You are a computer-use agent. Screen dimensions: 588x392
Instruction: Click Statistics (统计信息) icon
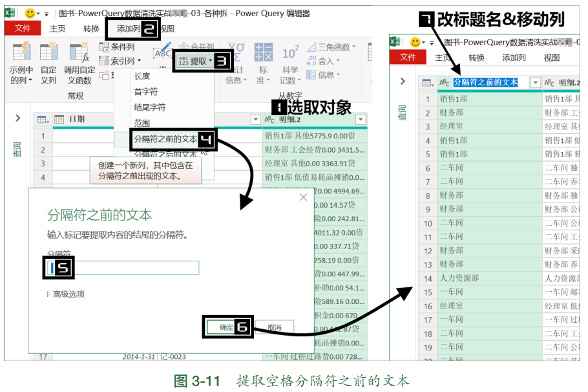tap(236, 52)
